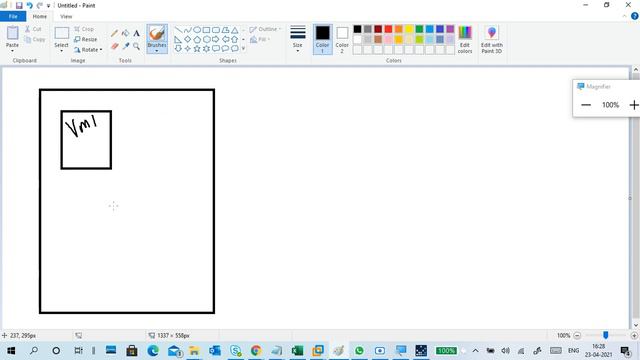Click the Resize button
The width and height of the screenshot is (640, 360).
pos(86,39)
